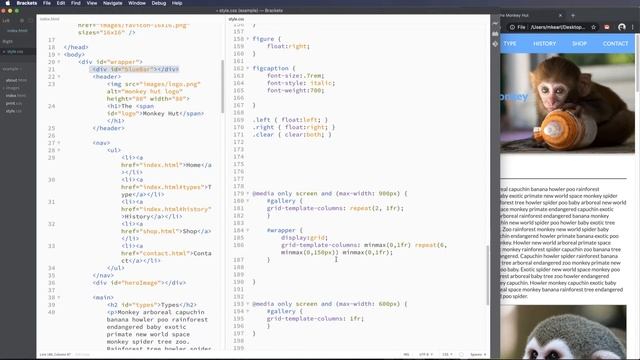Collapse the header fold at line 22

tap(59, 76)
